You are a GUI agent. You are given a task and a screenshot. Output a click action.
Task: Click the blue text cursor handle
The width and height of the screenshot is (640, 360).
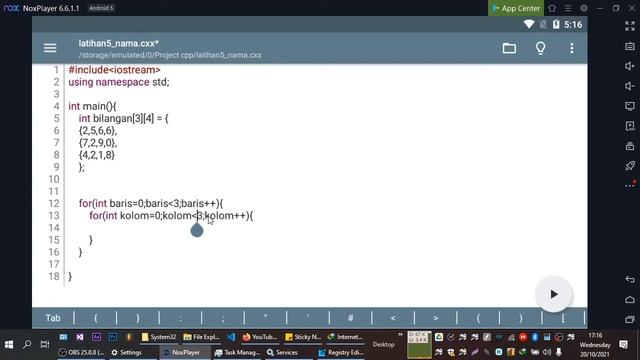point(197,231)
